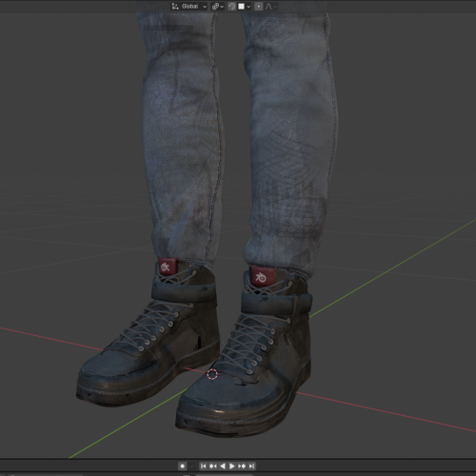Select the right shoe's ankle strap
Image resolution: width=476 pixels, height=476 pixels.
point(276,303)
